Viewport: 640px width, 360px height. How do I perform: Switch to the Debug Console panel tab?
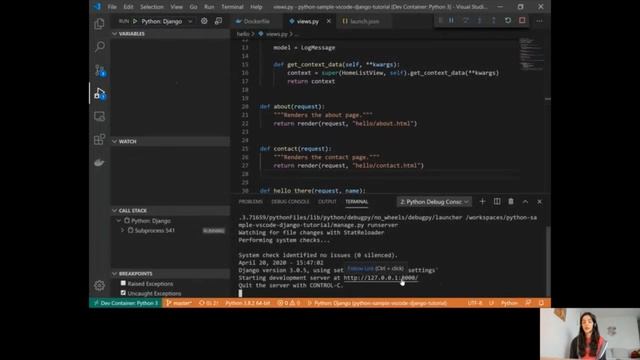point(290,202)
